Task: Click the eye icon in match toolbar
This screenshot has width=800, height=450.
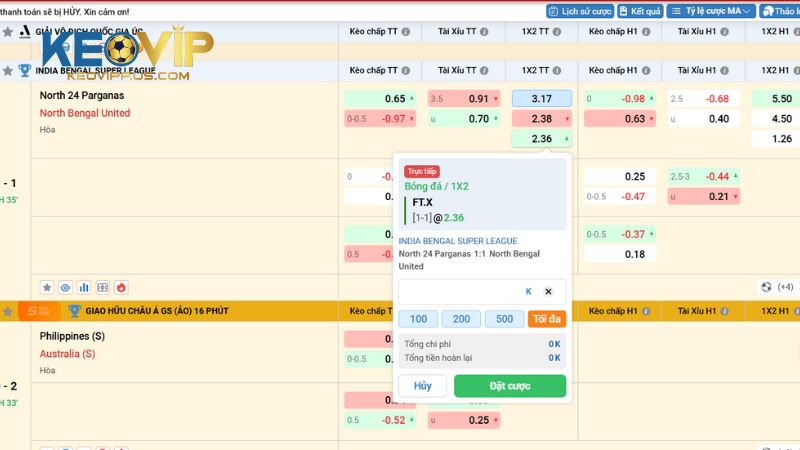Action: click(65, 287)
